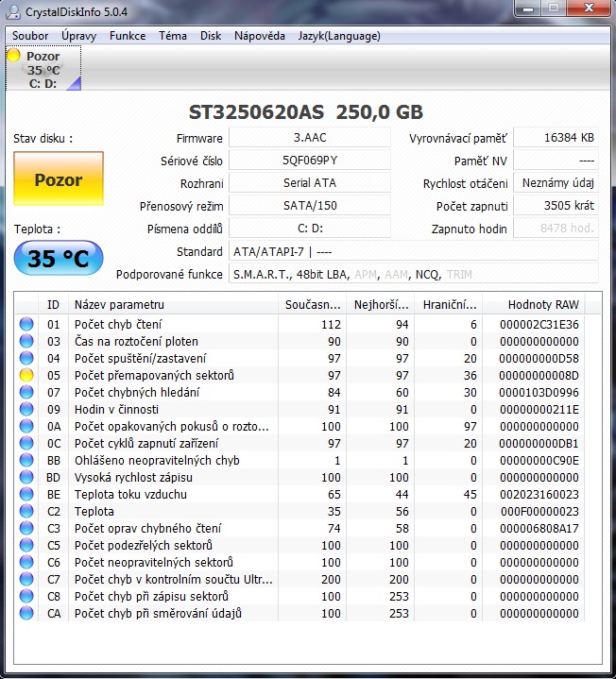Click blue status icon for row BB
This screenshot has height=679, width=616.
coord(26,460)
